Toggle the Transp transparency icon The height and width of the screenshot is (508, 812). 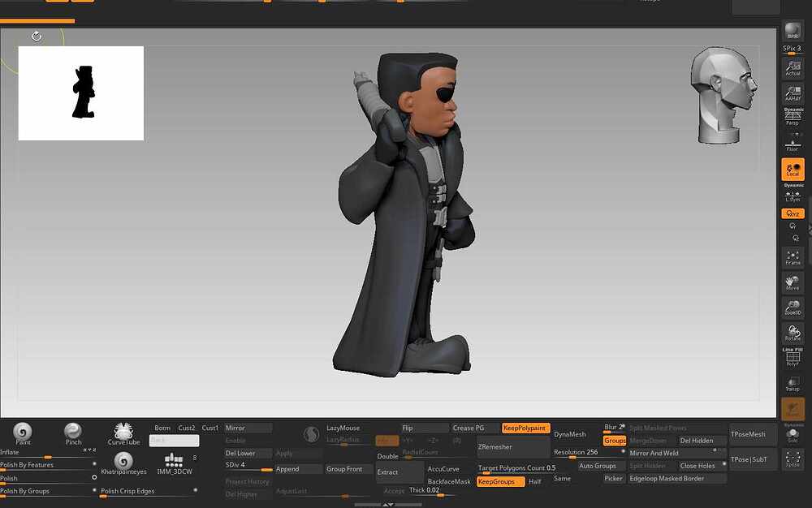[x=793, y=383]
